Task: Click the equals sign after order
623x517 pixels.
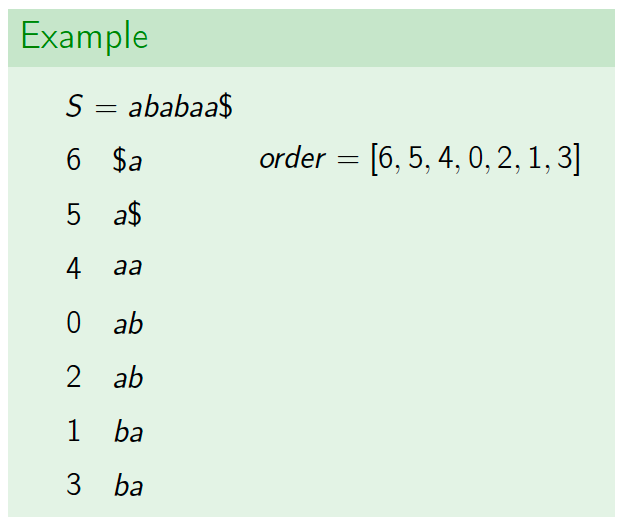Action: [348, 159]
